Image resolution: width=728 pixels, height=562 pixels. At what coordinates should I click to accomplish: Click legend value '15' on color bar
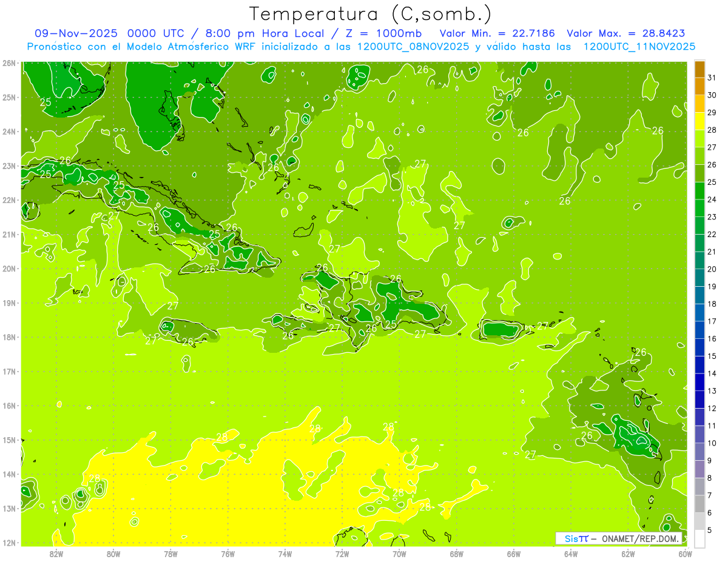[712, 356]
